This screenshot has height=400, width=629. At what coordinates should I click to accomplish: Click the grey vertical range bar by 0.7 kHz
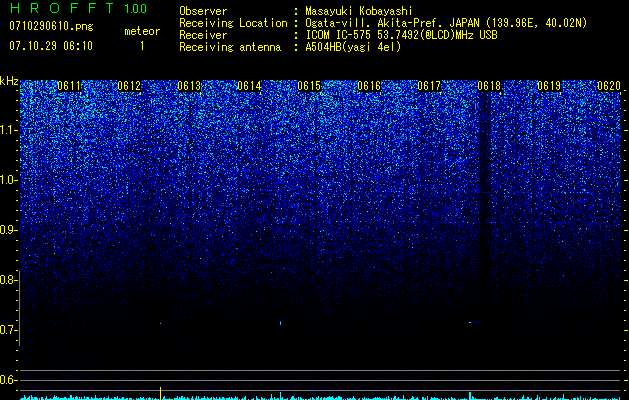20,308
